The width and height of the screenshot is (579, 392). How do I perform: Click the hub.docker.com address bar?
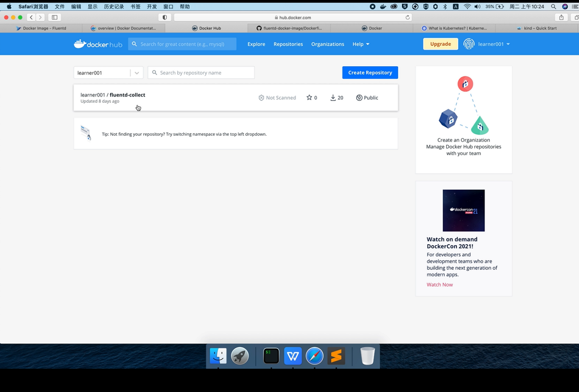(293, 17)
